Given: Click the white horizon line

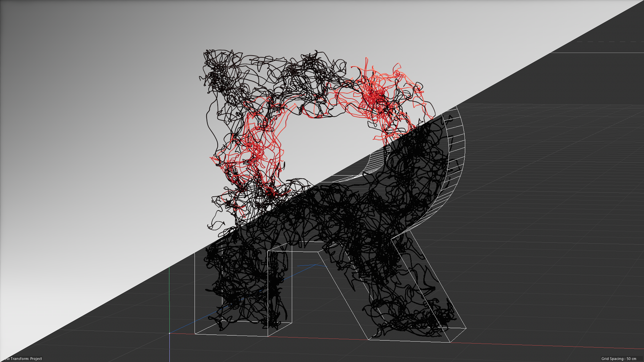Looking at the screenshot, I should [600, 53].
